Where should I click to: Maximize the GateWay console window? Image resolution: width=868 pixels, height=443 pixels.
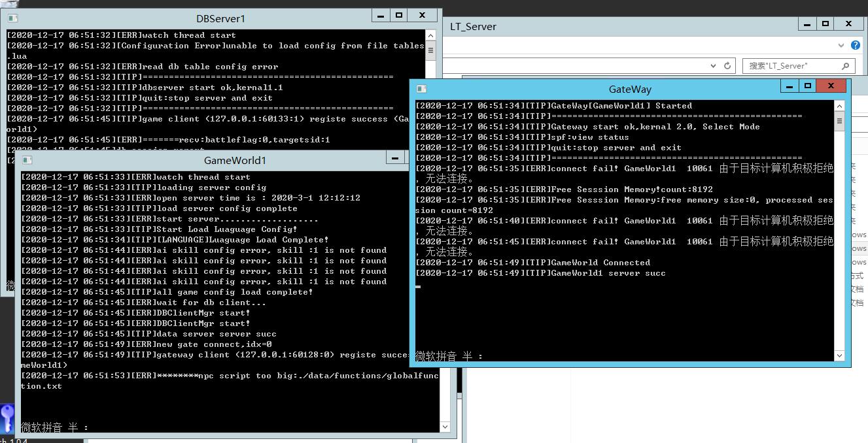pos(808,86)
